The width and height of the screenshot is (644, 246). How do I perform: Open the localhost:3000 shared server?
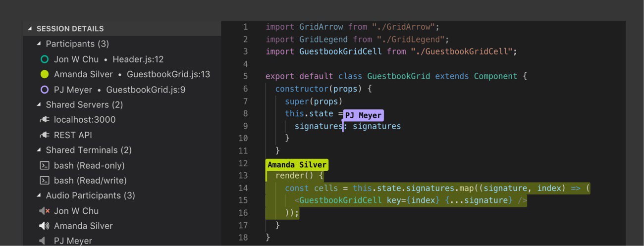pyautogui.click(x=85, y=120)
